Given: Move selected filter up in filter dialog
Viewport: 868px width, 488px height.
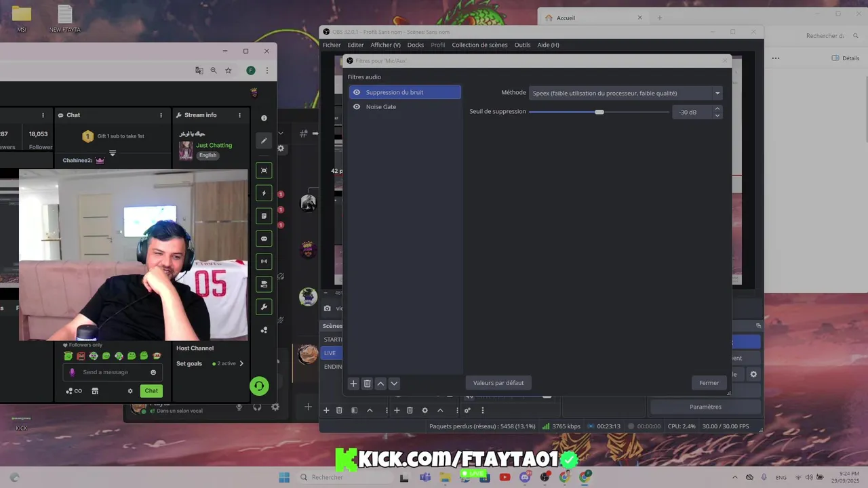Looking at the screenshot, I should [x=380, y=383].
